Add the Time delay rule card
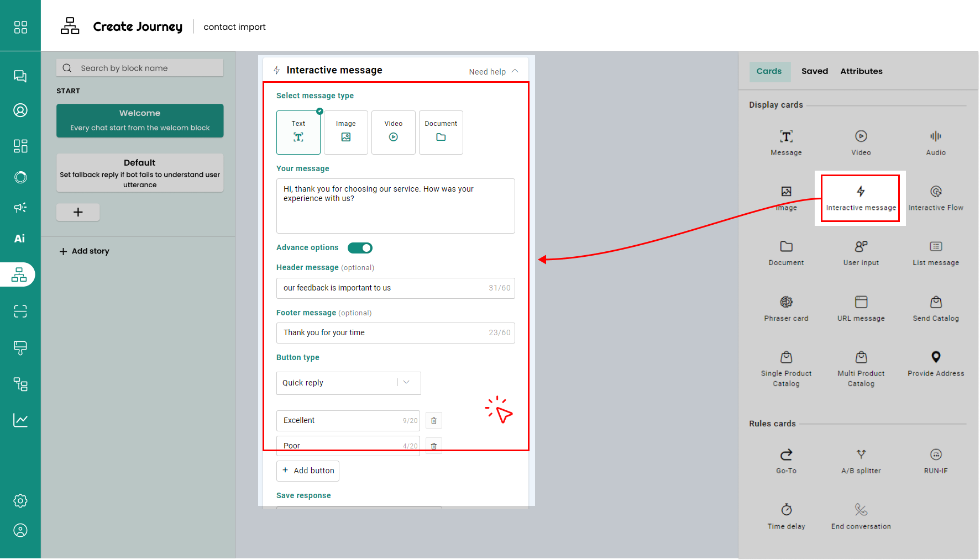The width and height of the screenshot is (980, 560). [x=786, y=516]
